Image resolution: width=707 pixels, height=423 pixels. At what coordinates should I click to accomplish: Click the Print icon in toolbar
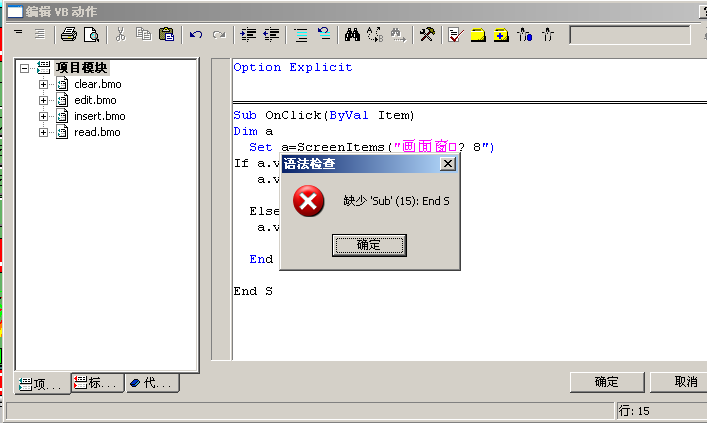69,35
